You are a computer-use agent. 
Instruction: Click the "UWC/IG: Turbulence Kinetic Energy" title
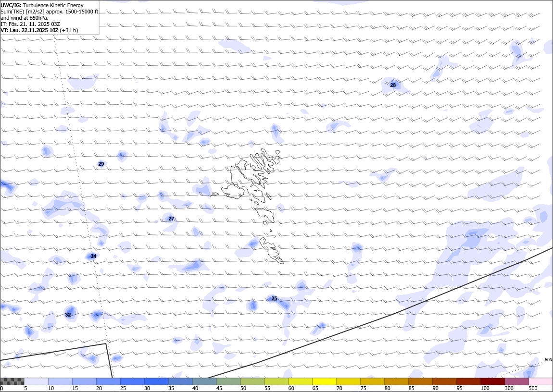pos(42,5)
